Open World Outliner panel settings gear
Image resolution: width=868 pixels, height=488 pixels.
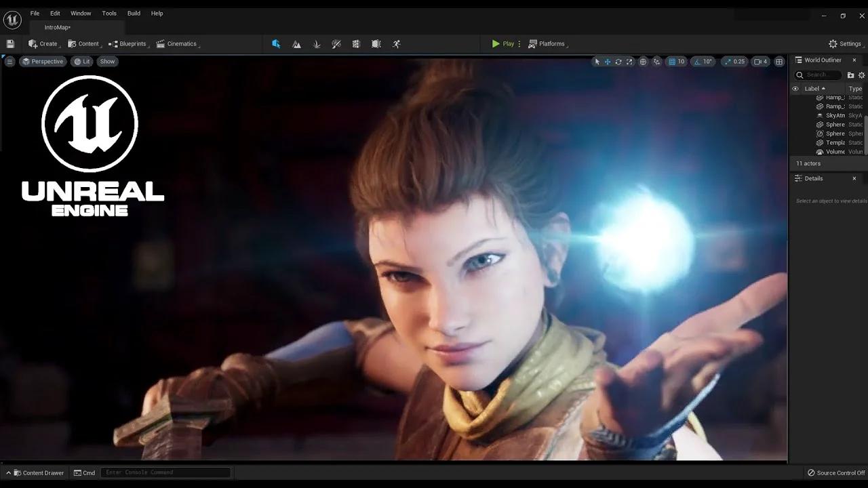coord(862,75)
